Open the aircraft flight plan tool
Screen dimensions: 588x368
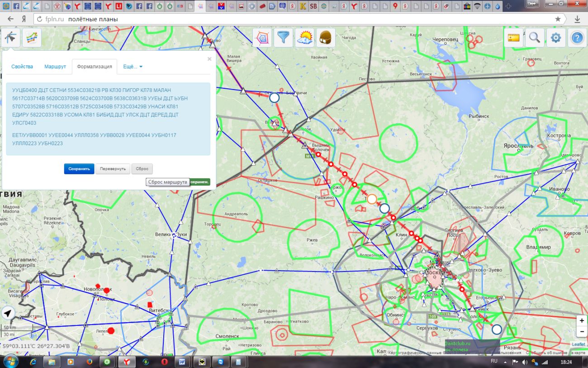click(x=10, y=38)
